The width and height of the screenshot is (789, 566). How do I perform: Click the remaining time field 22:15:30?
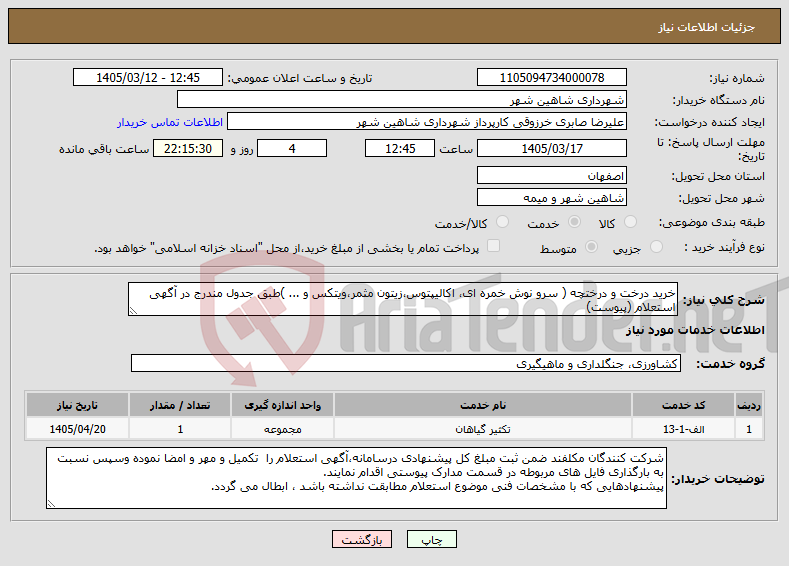click(x=188, y=148)
